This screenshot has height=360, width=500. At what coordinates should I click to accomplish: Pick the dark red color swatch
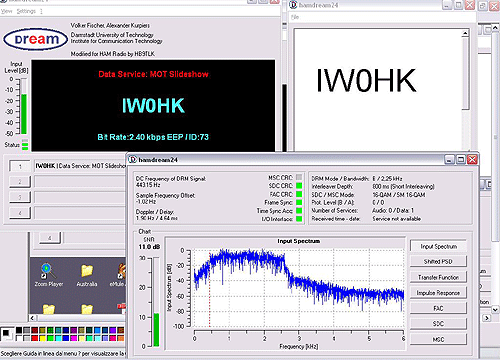(34, 330)
